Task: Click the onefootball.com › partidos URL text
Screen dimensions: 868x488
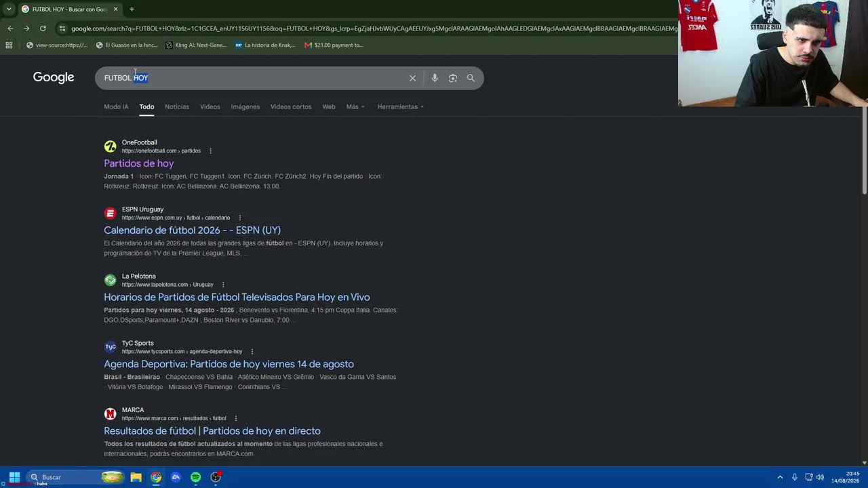Action: click(x=161, y=151)
